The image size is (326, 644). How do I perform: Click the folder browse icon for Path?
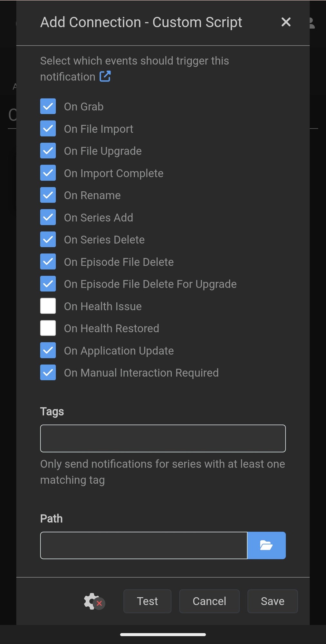click(266, 545)
